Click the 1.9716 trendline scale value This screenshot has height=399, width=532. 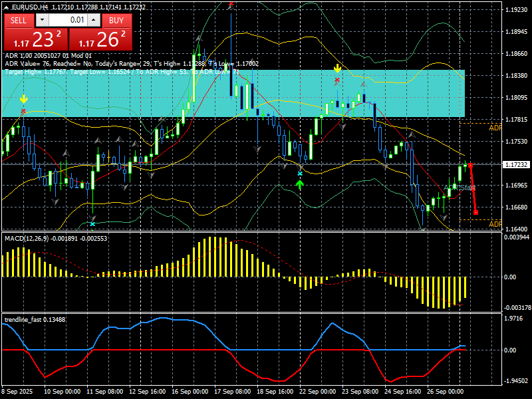tap(513, 319)
